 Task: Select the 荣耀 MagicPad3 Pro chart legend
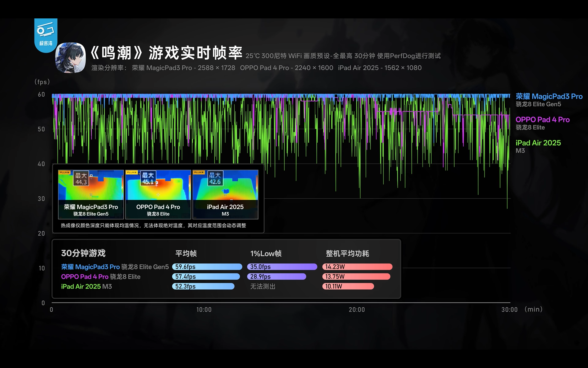click(x=549, y=100)
